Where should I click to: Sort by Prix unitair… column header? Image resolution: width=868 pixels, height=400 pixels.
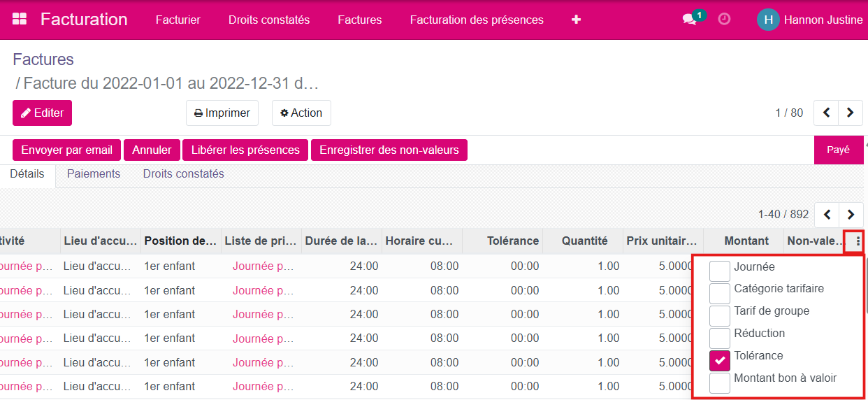[663, 241]
